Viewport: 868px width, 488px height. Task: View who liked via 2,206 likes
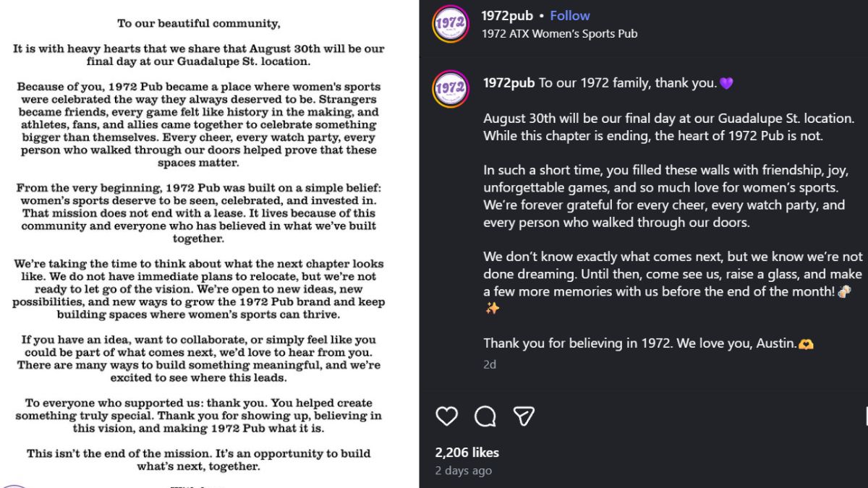(467, 453)
